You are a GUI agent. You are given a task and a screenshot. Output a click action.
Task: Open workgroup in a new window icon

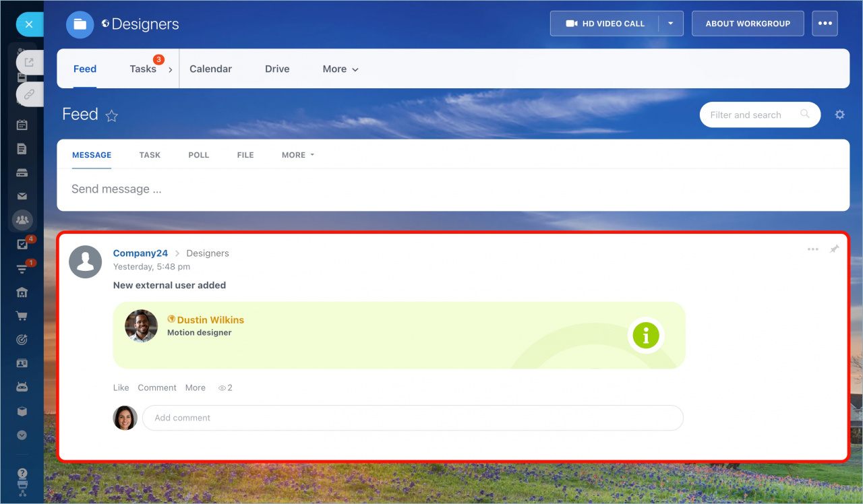point(29,62)
